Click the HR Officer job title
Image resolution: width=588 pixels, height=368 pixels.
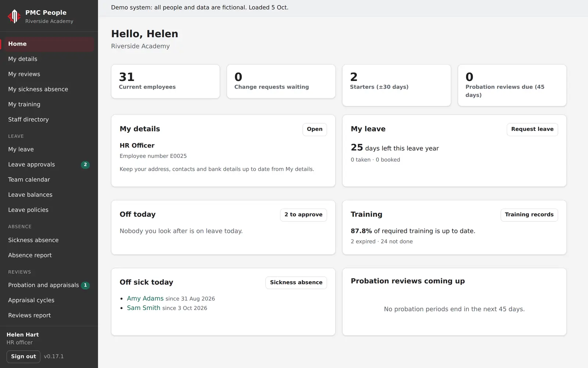[137, 145]
